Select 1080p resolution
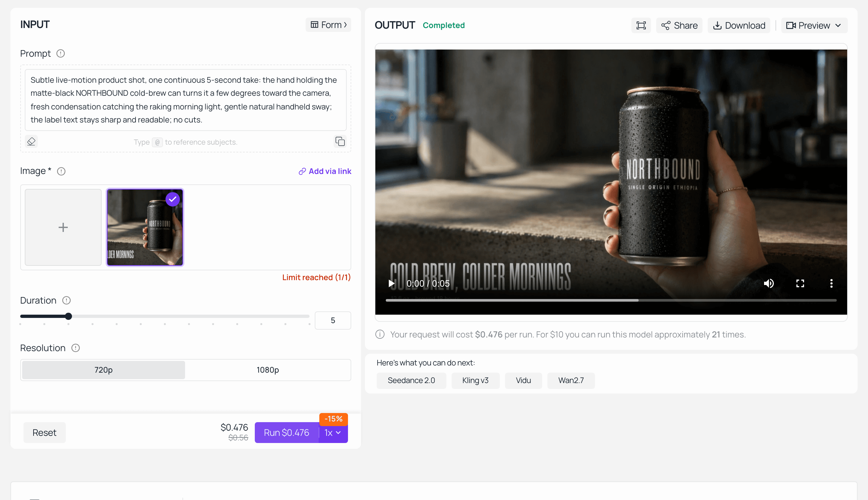 pyautogui.click(x=268, y=370)
